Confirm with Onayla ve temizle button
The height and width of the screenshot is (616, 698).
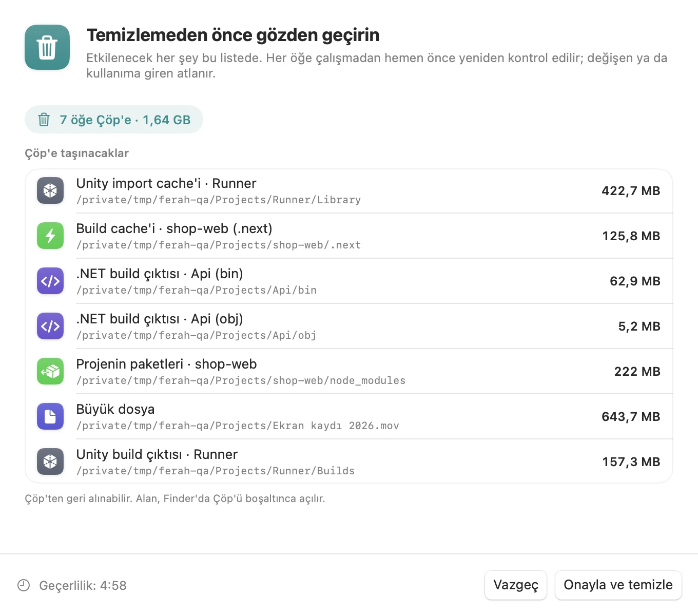(x=618, y=585)
